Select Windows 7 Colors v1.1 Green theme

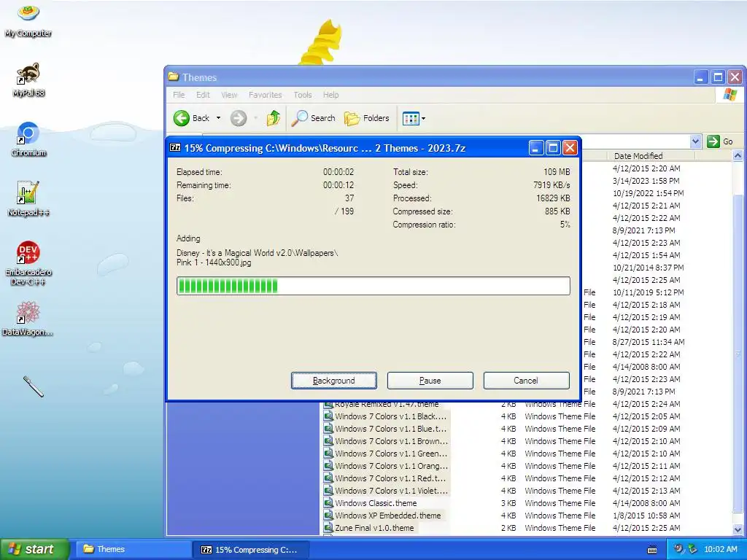pos(391,454)
